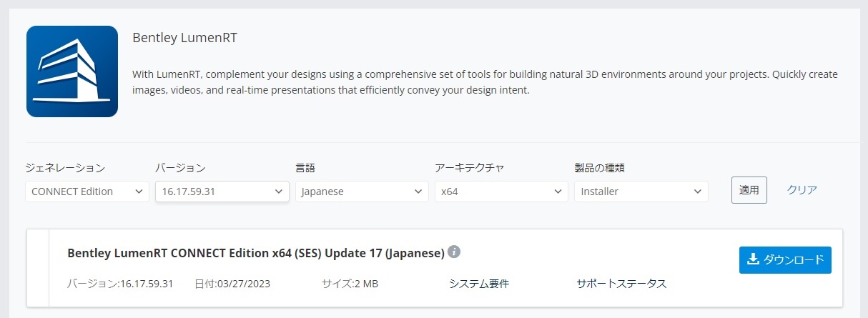868x318 pixels.
Task: Click the Bentley LumenRT building logo
Action: click(71, 71)
